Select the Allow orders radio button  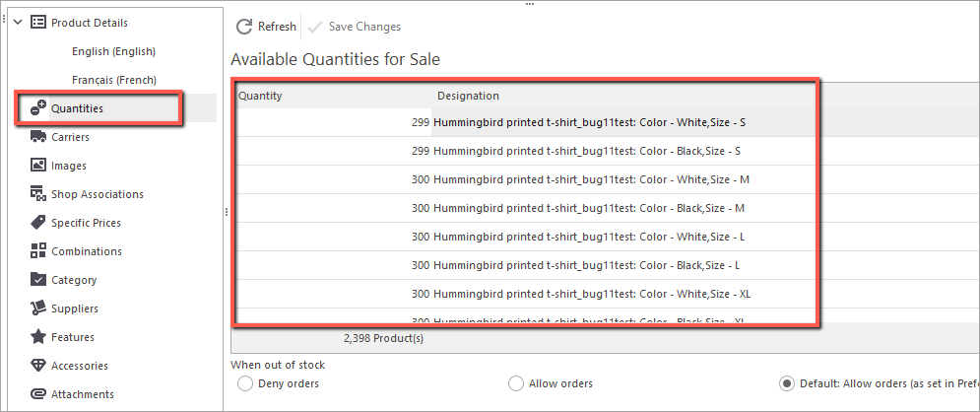click(x=516, y=383)
